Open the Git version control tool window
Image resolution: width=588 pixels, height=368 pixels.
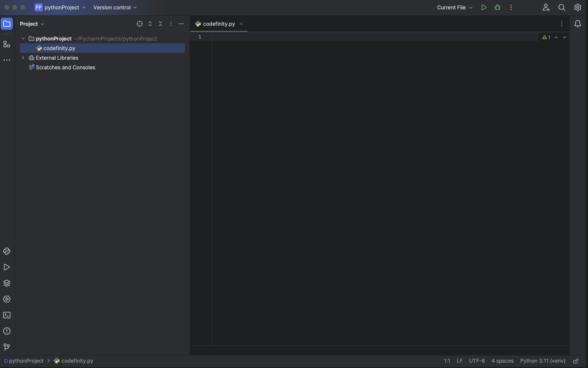pos(7,347)
